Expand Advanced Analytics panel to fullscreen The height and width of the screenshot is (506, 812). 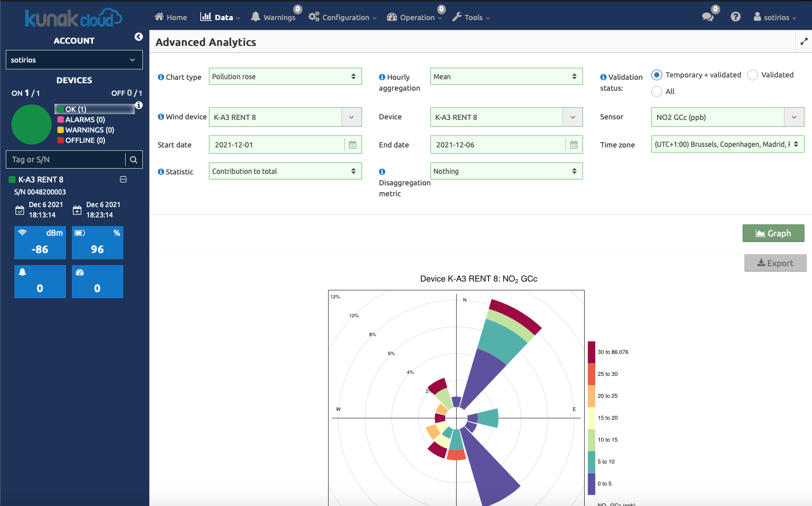803,41
